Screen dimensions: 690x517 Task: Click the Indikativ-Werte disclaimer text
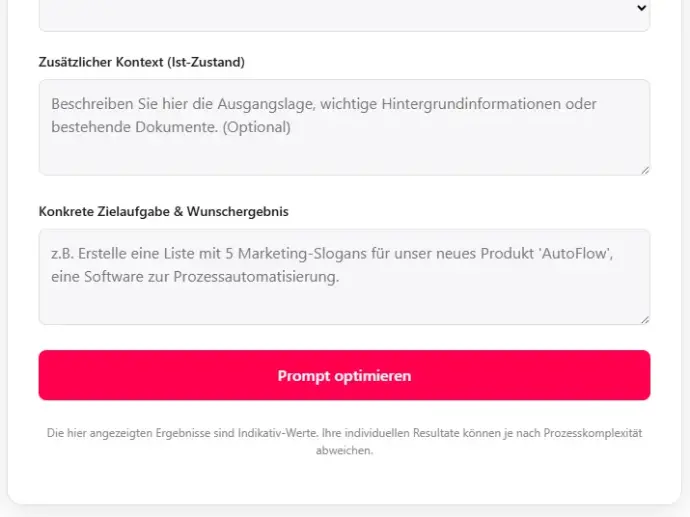(x=344, y=433)
